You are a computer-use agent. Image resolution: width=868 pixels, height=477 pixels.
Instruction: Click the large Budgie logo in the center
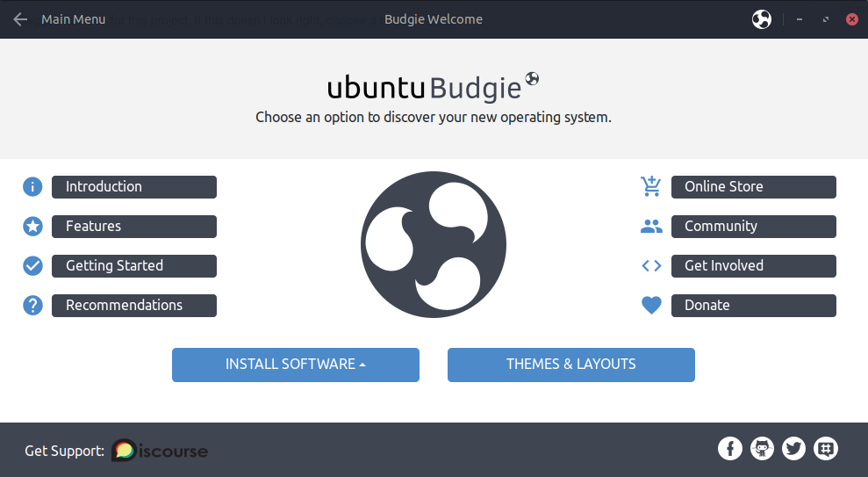(x=434, y=244)
